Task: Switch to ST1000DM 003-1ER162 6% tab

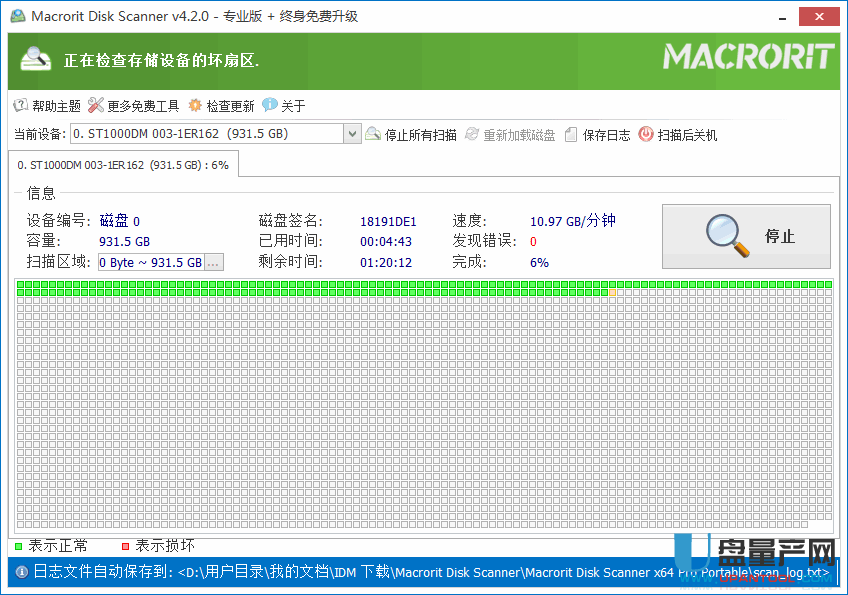Action: click(x=124, y=165)
